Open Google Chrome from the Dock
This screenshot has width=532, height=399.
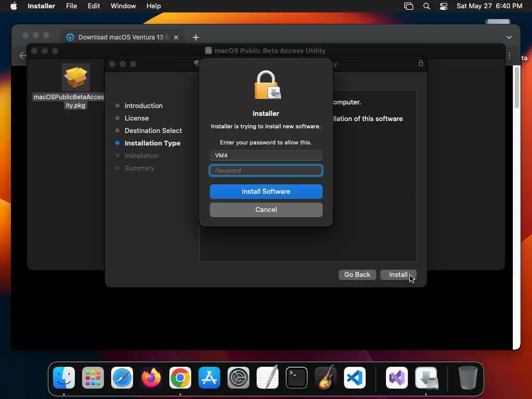[180, 378]
